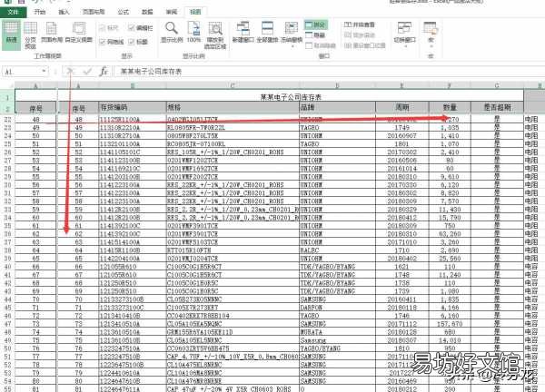Viewport: 545px width, 392px height.
Task: Click cell 20160907 in cycle column
Action: pyautogui.click(x=402, y=135)
